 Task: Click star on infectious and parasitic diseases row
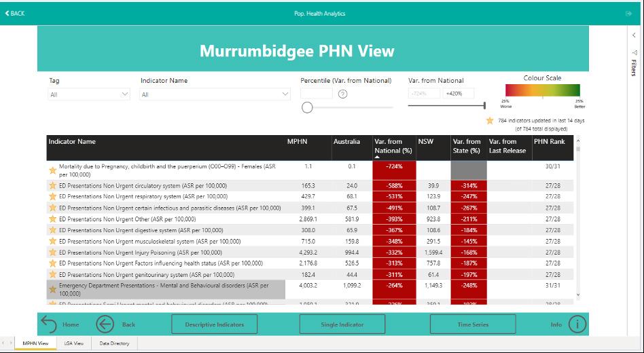coord(52,208)
